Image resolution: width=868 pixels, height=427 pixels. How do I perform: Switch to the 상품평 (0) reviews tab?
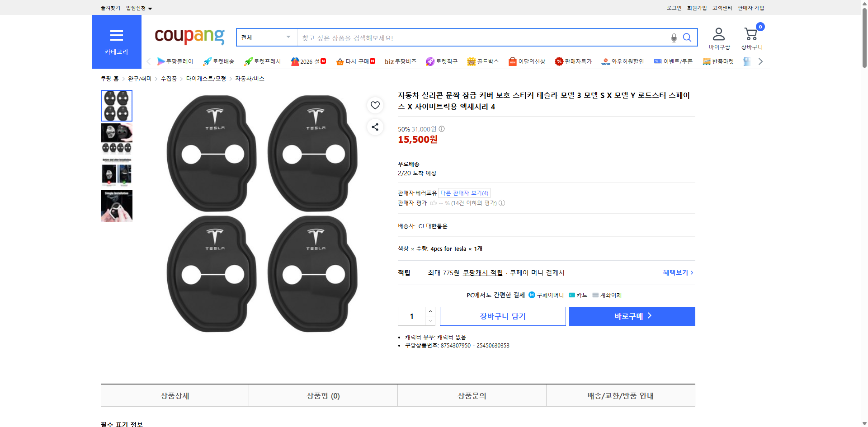pyautogui.click(x=323, y=395)
